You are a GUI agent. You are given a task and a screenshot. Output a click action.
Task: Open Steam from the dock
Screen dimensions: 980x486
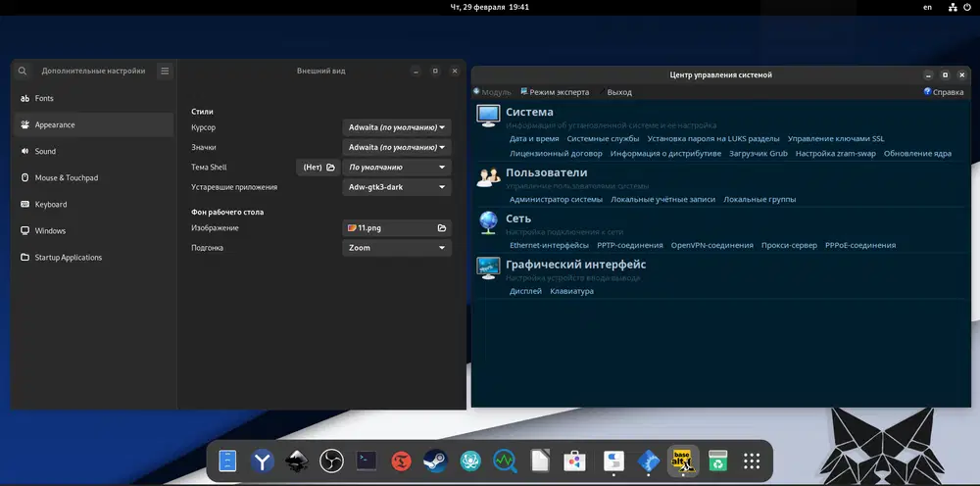point(435,461)
